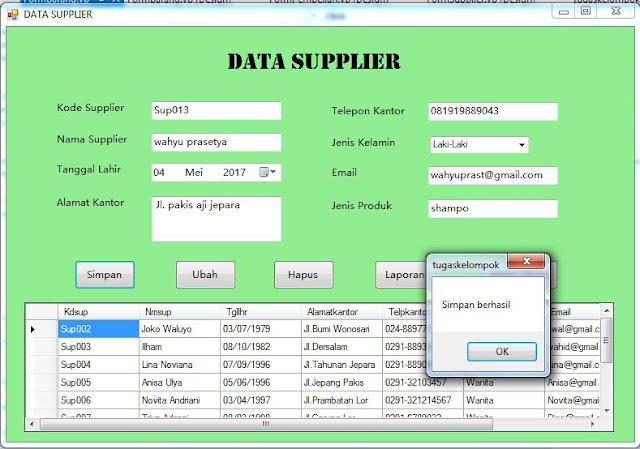
Task: Select the Sup002 cell
Action: (98, 329)
